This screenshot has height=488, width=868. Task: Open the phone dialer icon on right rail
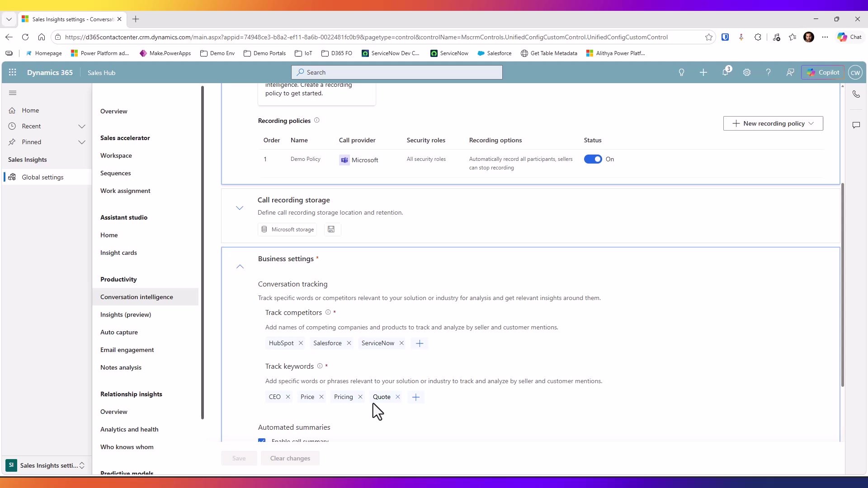[x=856, y=94]
